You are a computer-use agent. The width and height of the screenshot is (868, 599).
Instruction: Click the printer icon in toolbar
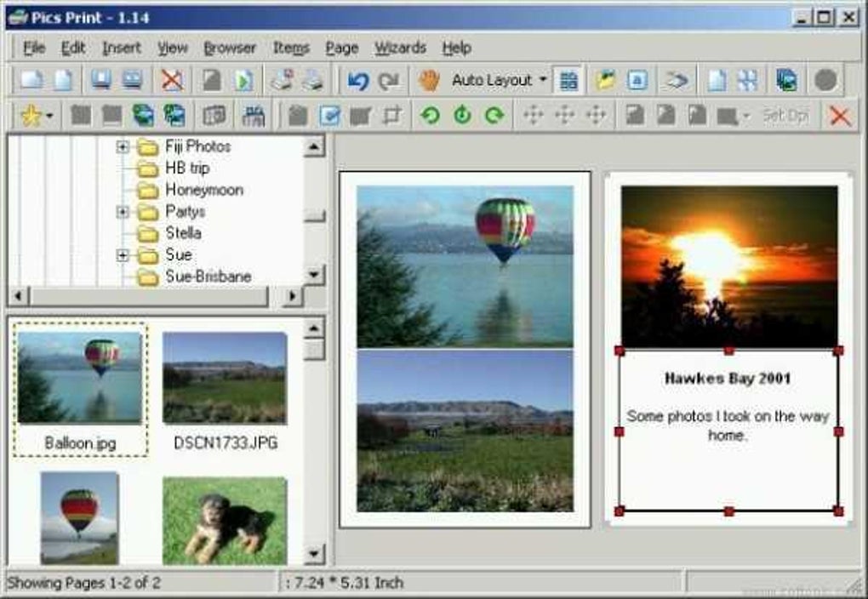(x=313, y=81)
